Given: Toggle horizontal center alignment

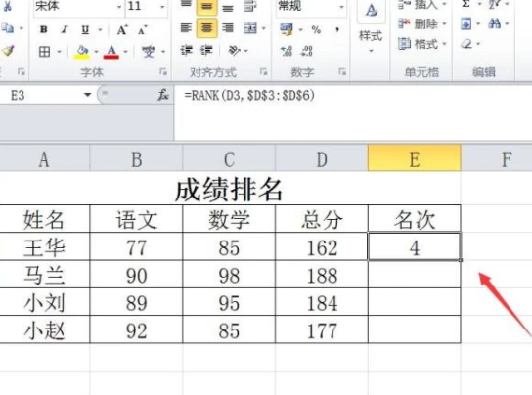Looking at the screenshot, I should tap(206, 27).
